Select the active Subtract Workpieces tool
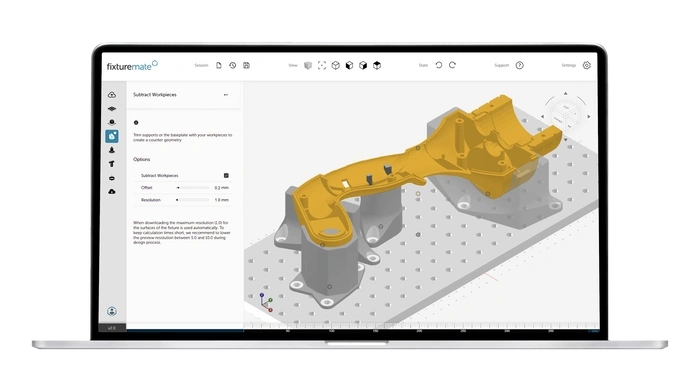Viewport: 700px width, 390px height. coord(112,136)
